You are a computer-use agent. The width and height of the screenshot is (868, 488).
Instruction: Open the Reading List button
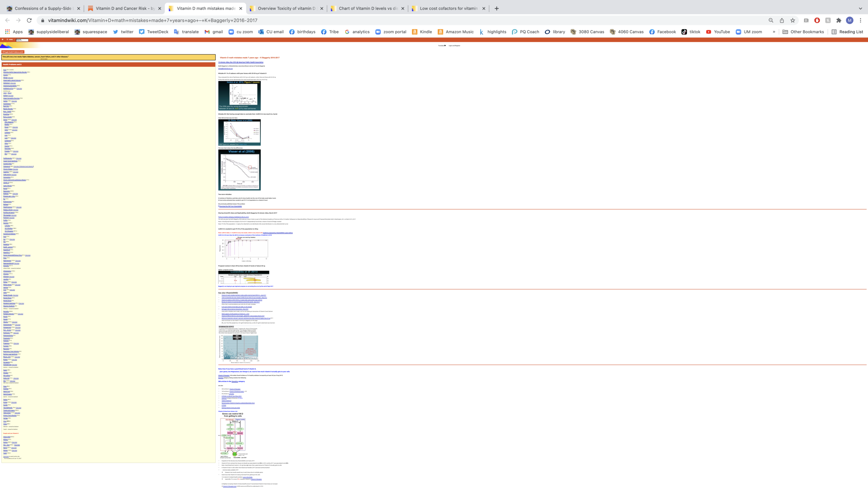847,32
